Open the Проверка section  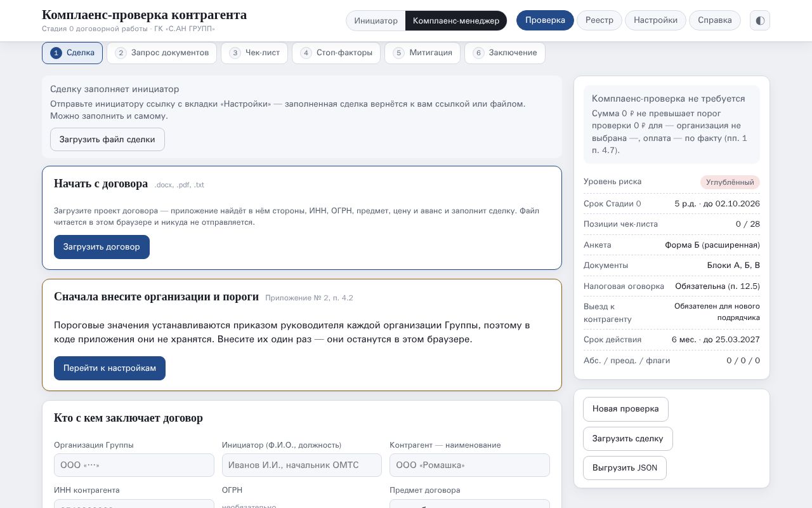[x=545, y=20]
